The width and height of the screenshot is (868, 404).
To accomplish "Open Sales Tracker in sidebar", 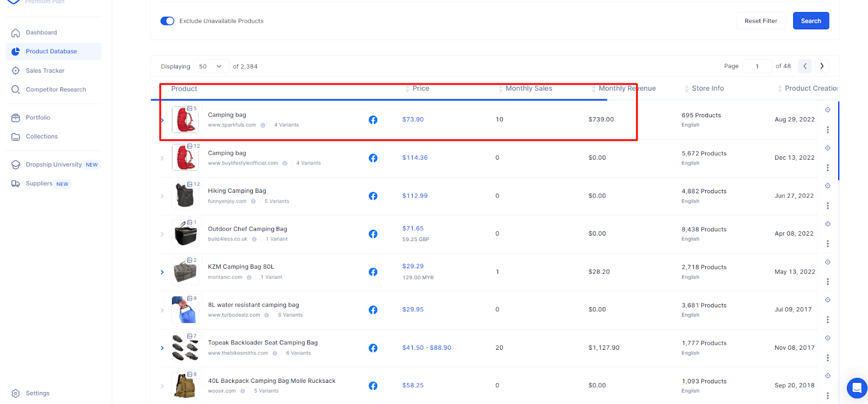I will pos(45,71).
